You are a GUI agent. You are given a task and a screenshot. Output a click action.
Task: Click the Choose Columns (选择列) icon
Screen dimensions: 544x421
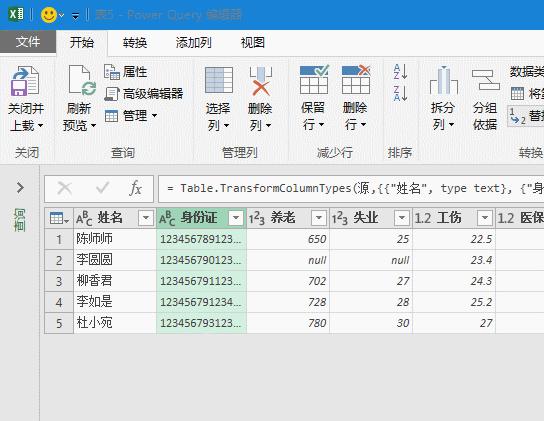click(219, 80)
